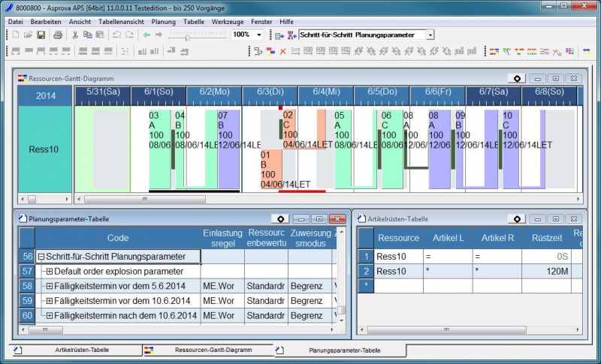Open the Schritt-für-Schritt Planungsparameter combo box
The image size is (601, 364).
pos(430,35)
